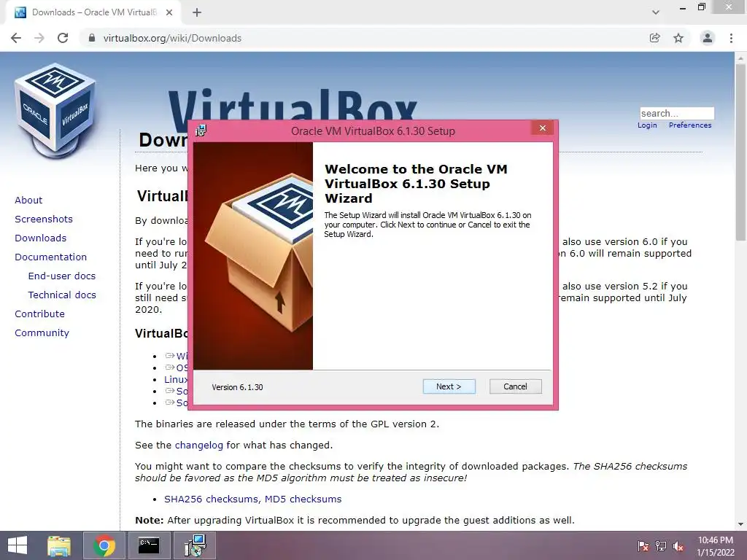Click the taskbar clock 10:46 PM
Viewport: 747px width, 560px height.
(x=716, y=546)
